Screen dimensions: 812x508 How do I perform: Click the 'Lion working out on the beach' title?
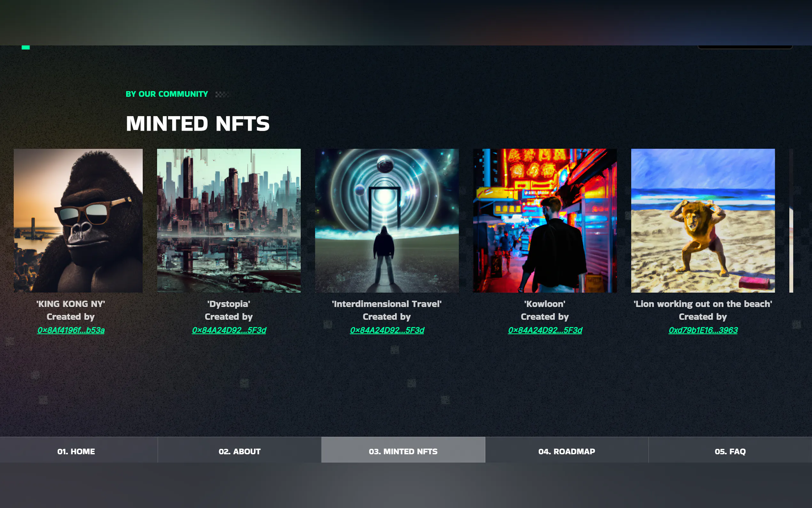tap(703, 304)
